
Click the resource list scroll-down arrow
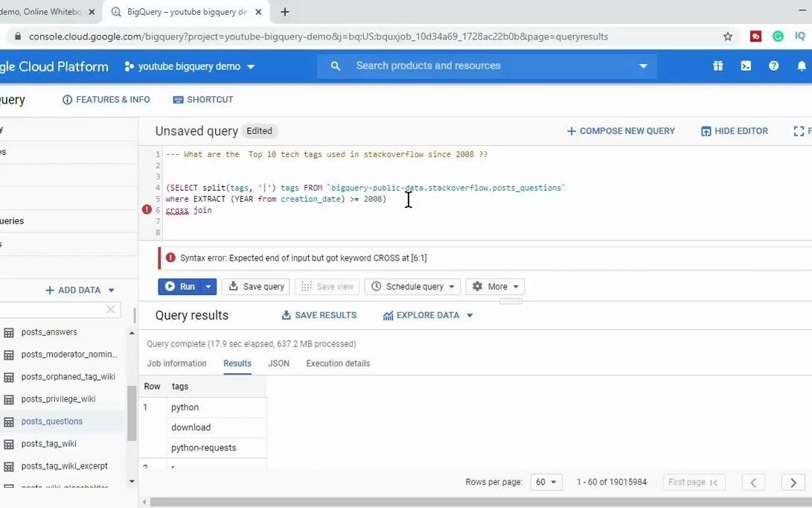(132, 481)
